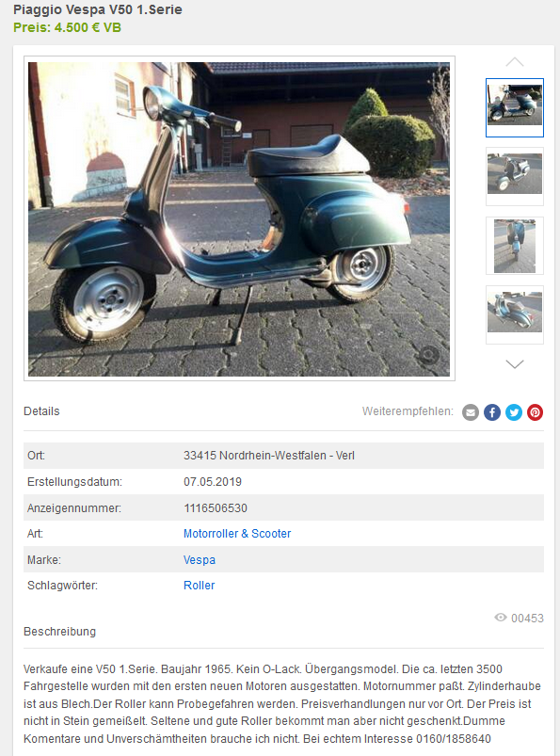
Task: Click the Anzeigennummer value 1116506530
Action: [x=216, y=508]
